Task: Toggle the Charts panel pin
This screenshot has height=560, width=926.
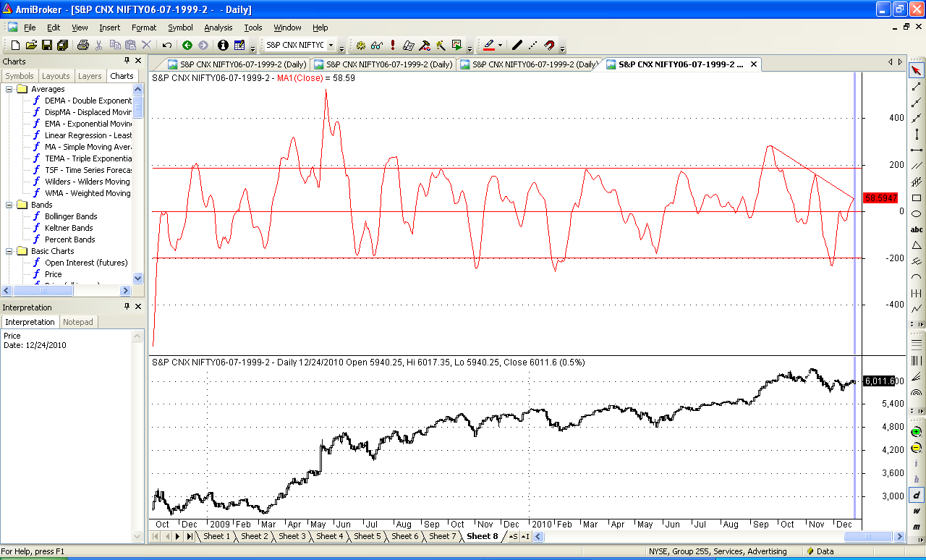Action: [x=127, y=61]
